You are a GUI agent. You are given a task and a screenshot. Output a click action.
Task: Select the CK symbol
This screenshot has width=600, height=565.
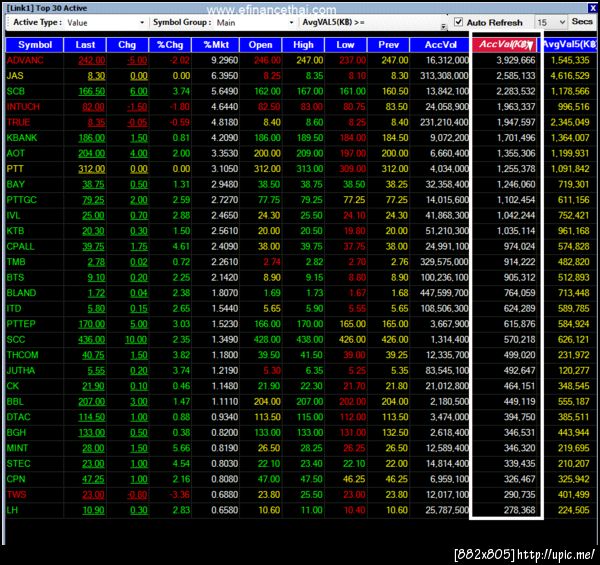[13, 386]
